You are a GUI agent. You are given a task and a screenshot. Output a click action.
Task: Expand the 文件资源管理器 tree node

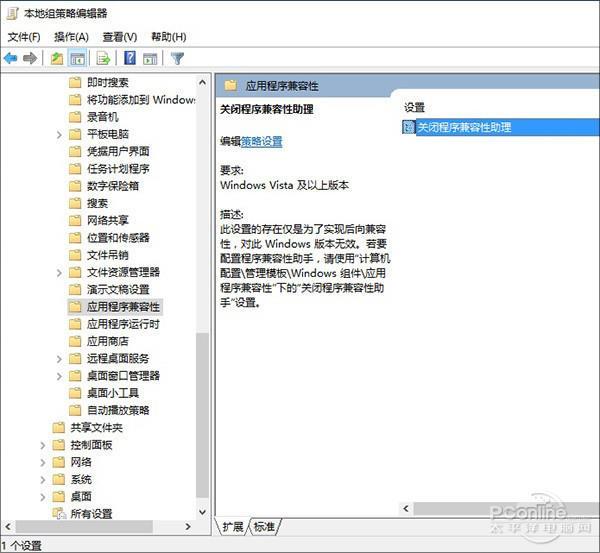[x=59, y=272]
